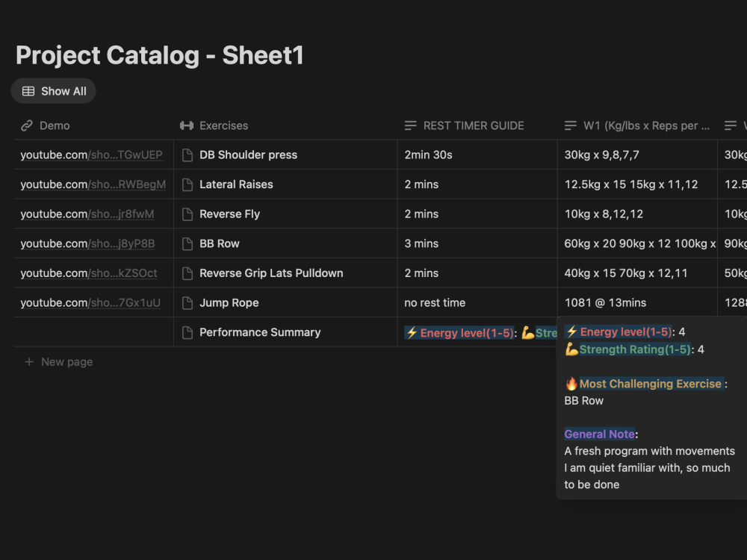Click the Demo column header
Image resolution: width=747 pixels, height=560 pixels.
[x=94, y=125]
